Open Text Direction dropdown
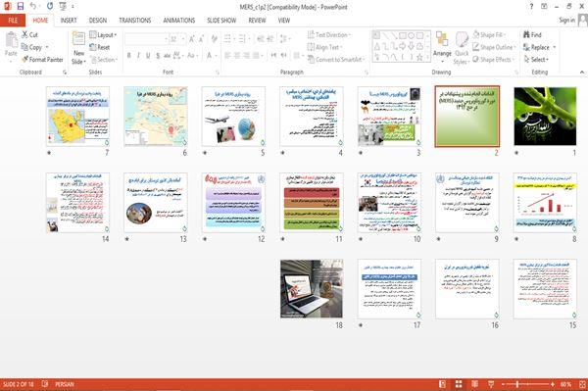This screenshot has height=391, width=588. (329, 35)
